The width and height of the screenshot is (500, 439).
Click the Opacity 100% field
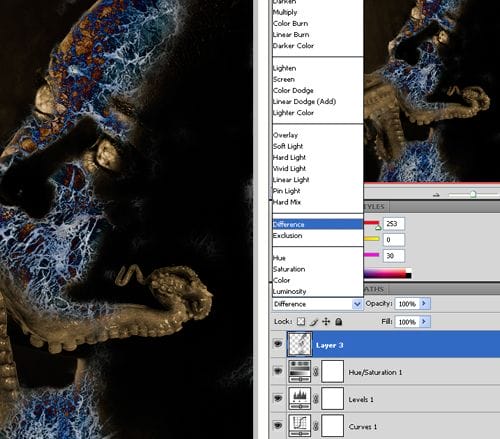tap(407, 304)
